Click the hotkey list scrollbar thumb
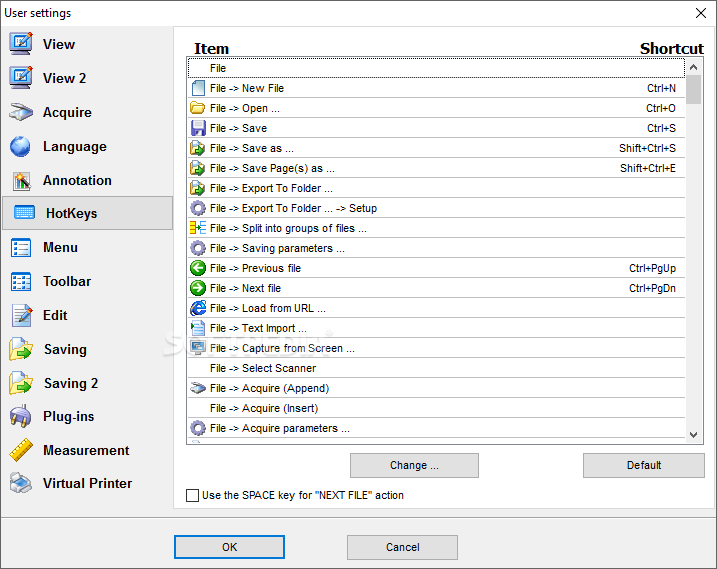 (694, 90)
